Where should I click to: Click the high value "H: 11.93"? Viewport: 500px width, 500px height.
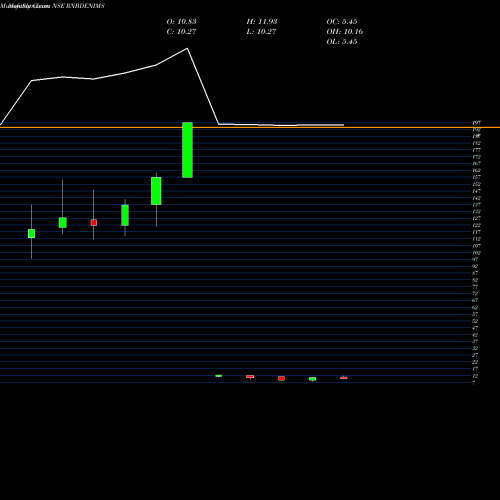pyautogui.click(x=262, y=22)
